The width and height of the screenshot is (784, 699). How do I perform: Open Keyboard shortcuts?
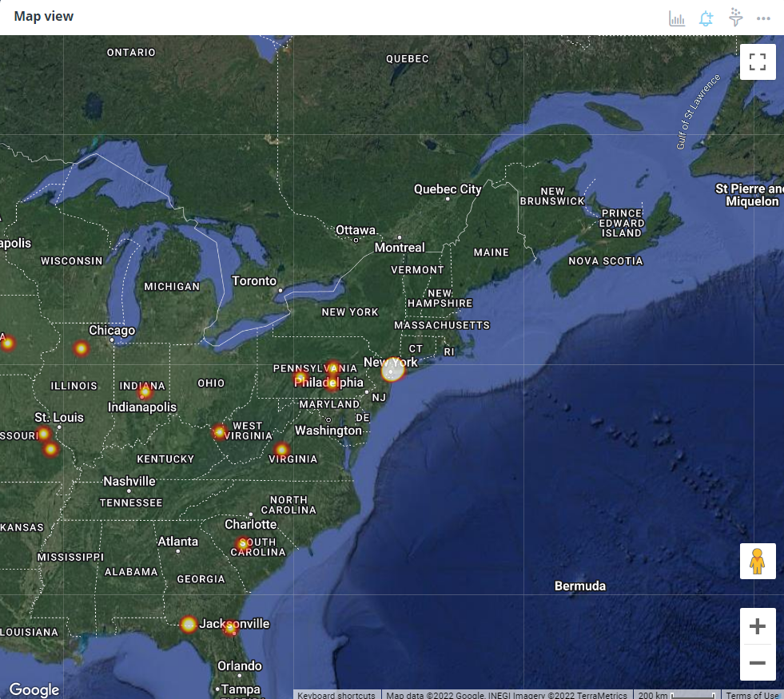336,695
